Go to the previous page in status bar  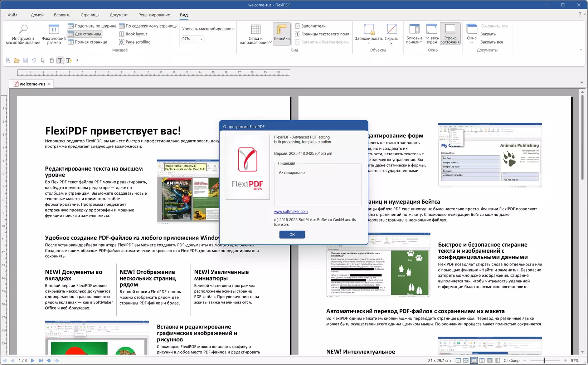[13, 361]
